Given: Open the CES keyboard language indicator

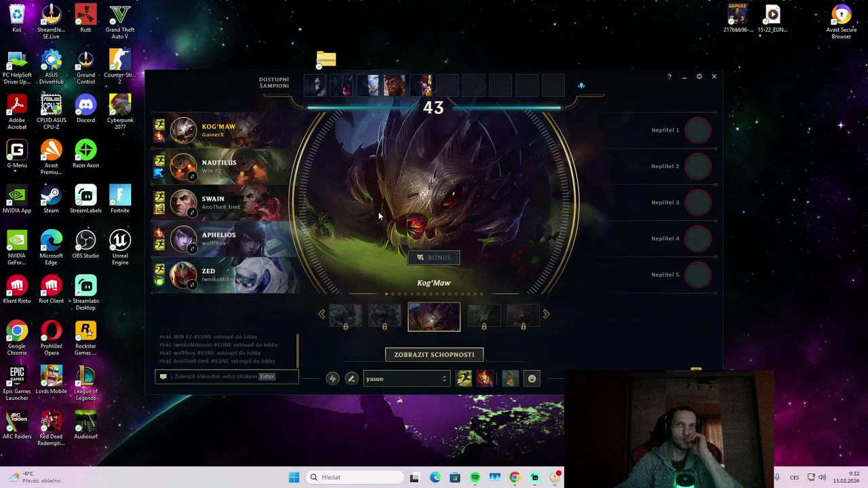Looking at the screenshot, I should pyautogui.click(x=794, y=477).
